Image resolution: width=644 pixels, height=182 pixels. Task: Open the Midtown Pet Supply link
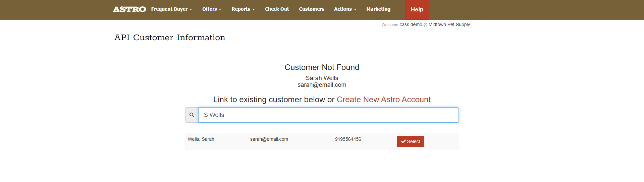click(449, 25)
